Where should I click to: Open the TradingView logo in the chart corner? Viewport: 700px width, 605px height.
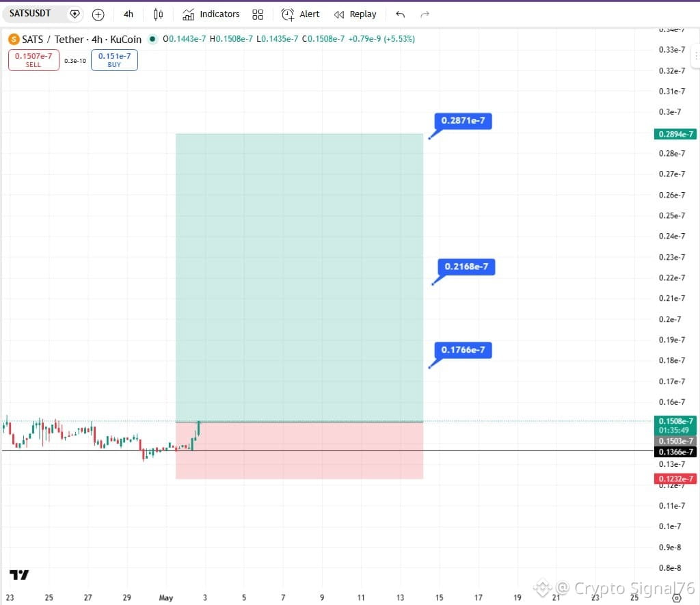tap(19, 575)
